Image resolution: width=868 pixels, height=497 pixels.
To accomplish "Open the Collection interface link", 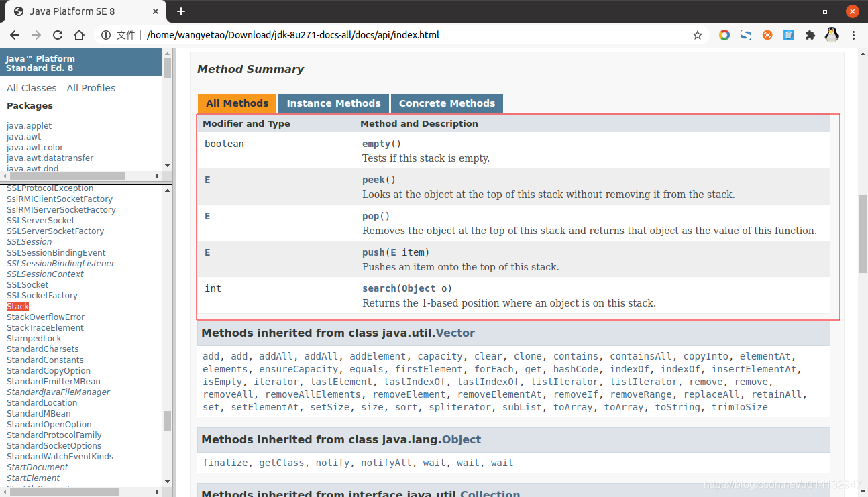I will (x=490, y=493).
